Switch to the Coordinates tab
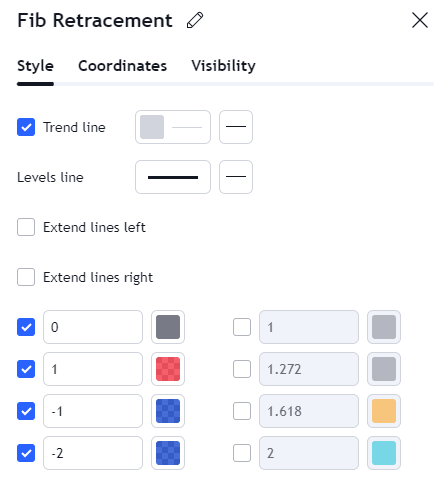 pyautogui.click(x=122, y=66)
